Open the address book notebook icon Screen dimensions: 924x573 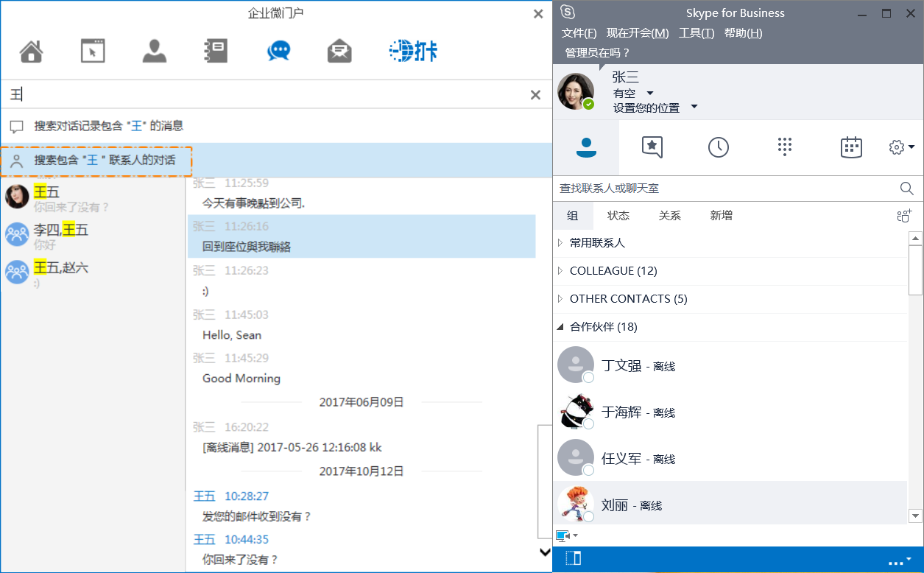[216, 51]
